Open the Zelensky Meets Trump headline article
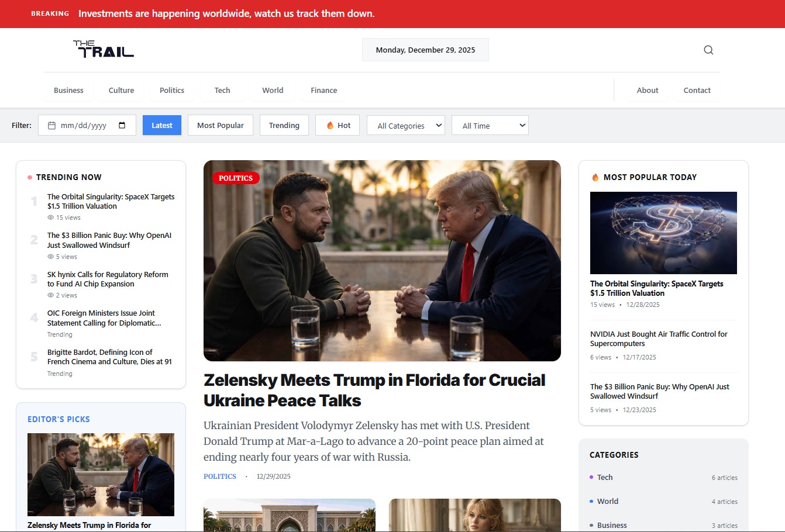This screenshot has width=785, height=532. [x=374, y=389]
